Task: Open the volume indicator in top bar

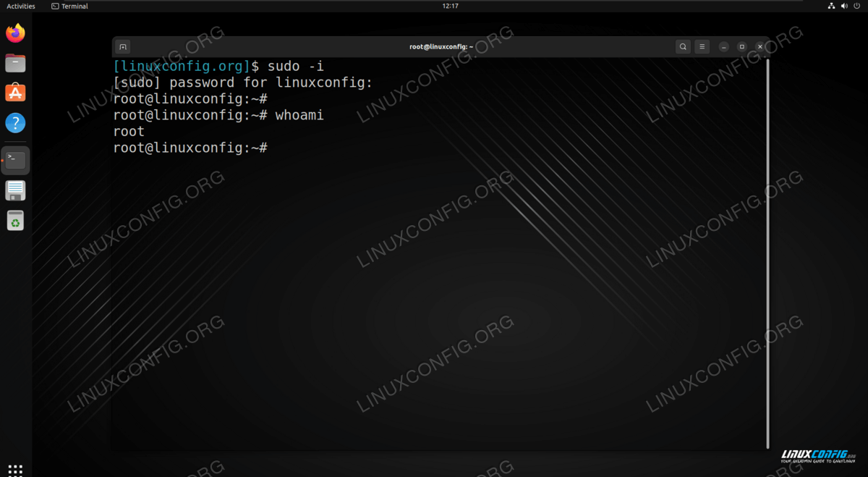Action: click(844, 6)
